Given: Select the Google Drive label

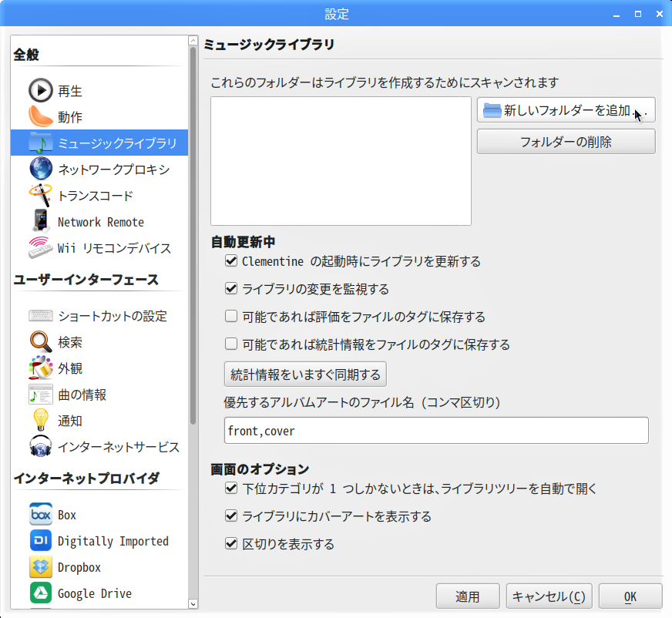Looking at the screenshot, I should pyautogui.click(x=95, y=593).
